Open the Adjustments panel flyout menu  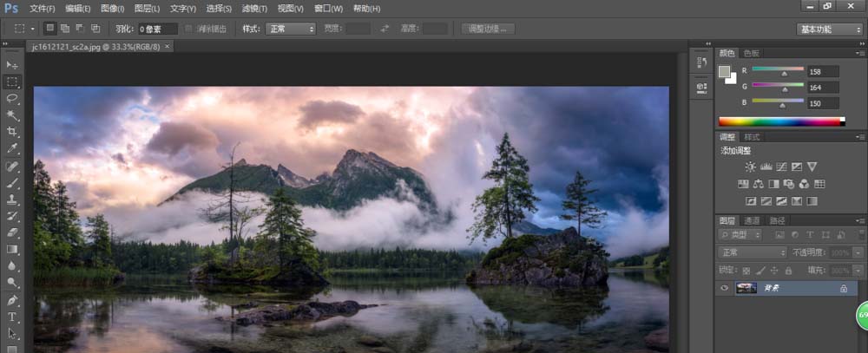coord(859,137)
